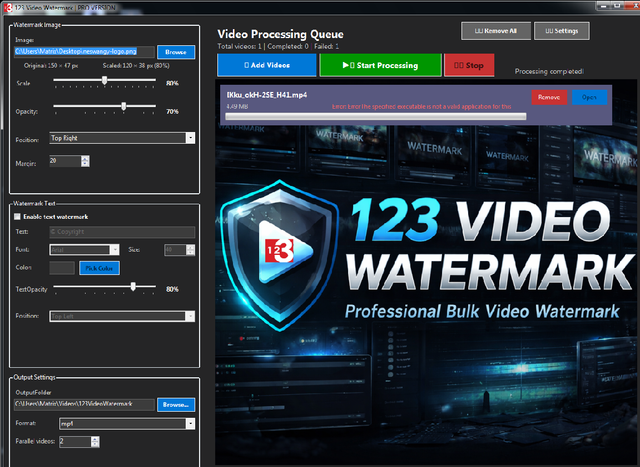
Task: Click the shield play logo in banner
Action: click(x=280, y=255)
